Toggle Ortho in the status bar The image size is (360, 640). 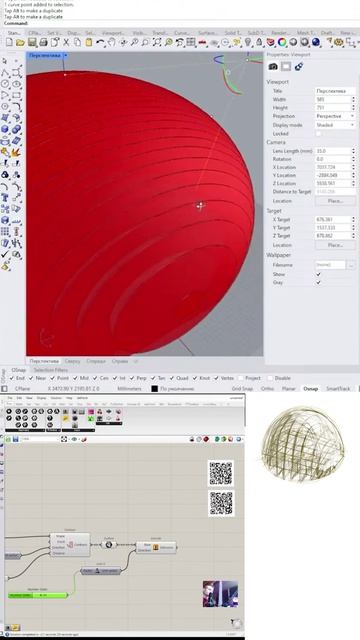[x=267, y=389]
